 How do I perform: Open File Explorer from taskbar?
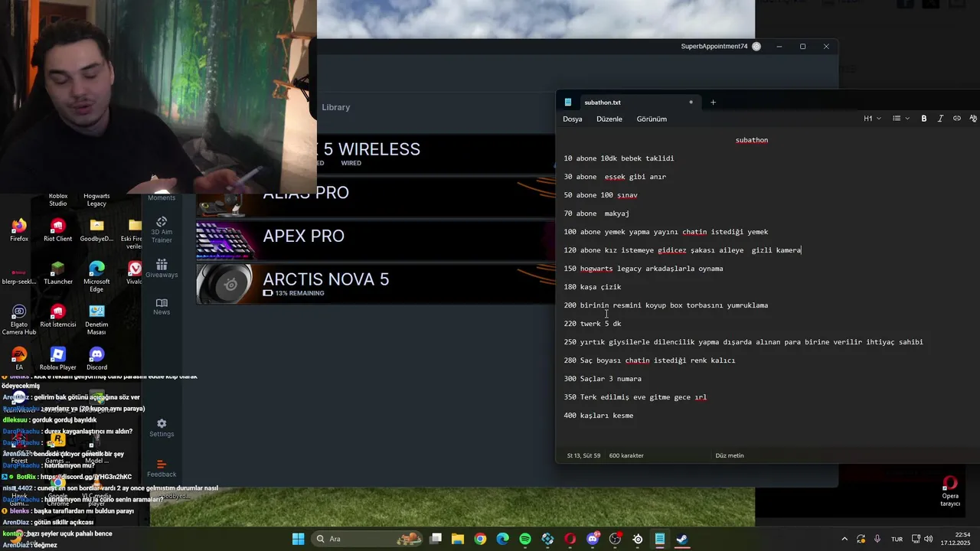(458, 539)
